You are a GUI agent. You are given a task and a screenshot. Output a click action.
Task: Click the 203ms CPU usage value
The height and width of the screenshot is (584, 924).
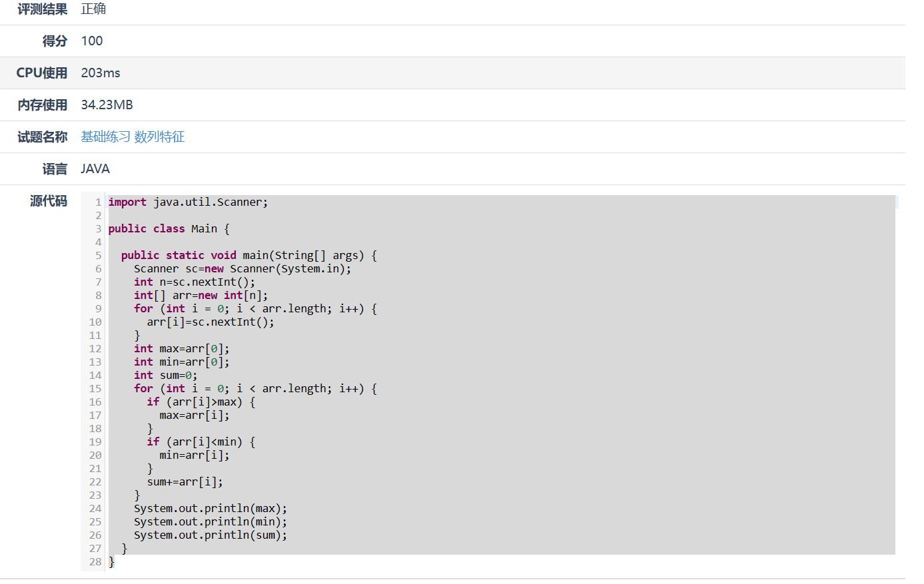(x=101, y=73)
